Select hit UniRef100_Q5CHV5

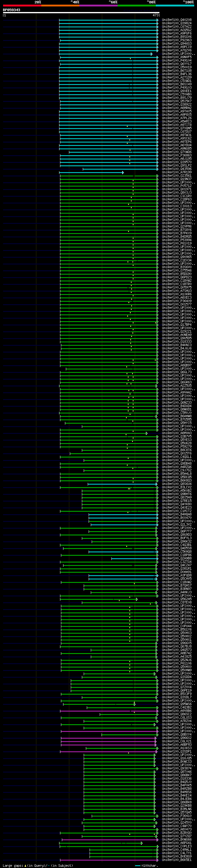click(177, 579)
